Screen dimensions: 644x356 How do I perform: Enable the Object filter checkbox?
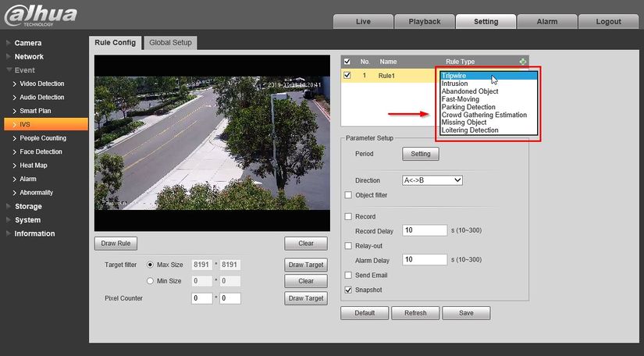coord(348,195)
